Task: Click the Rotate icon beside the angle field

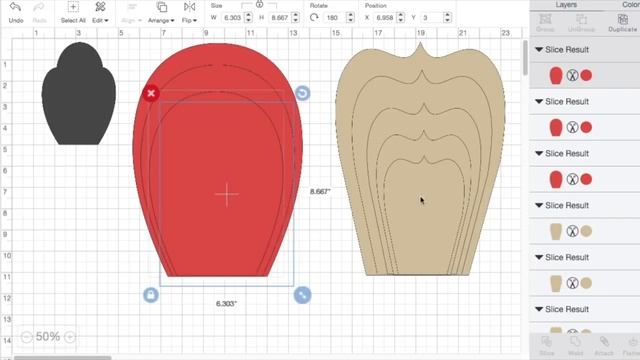Action: click(x=314, y=18)
